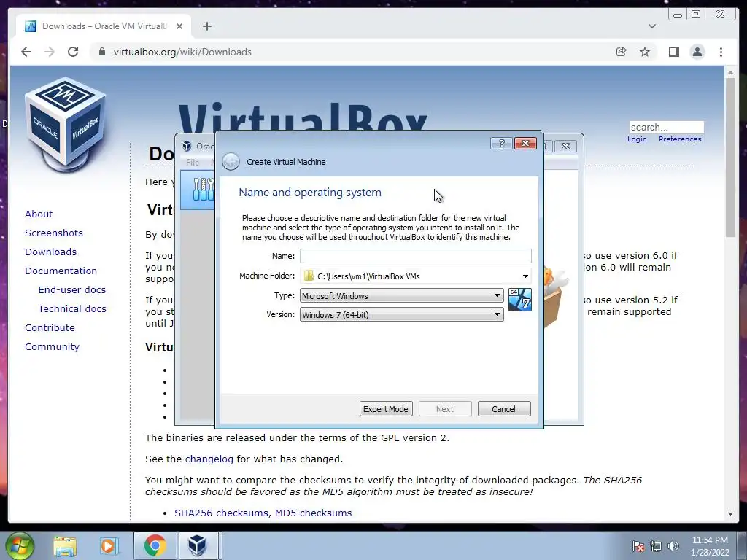Open the Contribute sidebar link
This screenshot has width=747, height=560.
pos(50,328)
